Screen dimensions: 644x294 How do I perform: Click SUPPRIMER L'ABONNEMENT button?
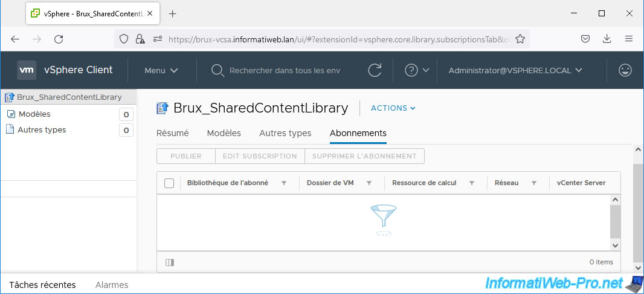tap(364, 156)
